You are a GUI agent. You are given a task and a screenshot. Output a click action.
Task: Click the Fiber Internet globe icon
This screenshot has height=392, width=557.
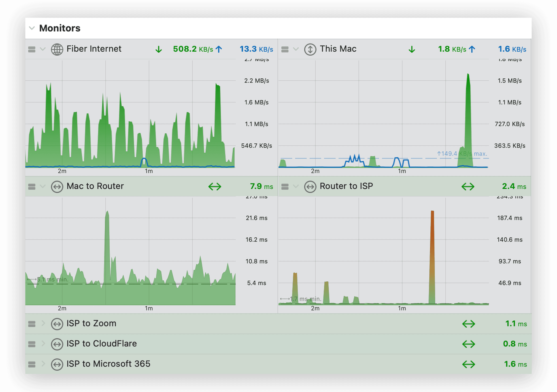click(x=57, y=49)
